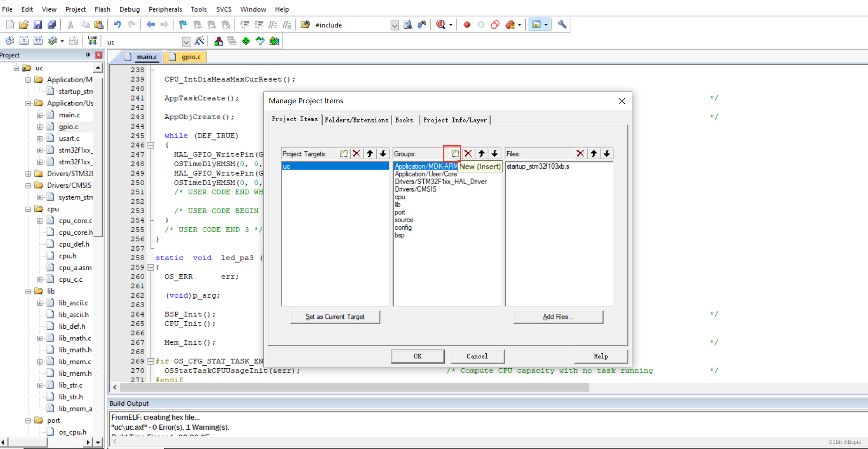
Task: Click the Translate current file icon
Action: [10, 41]
